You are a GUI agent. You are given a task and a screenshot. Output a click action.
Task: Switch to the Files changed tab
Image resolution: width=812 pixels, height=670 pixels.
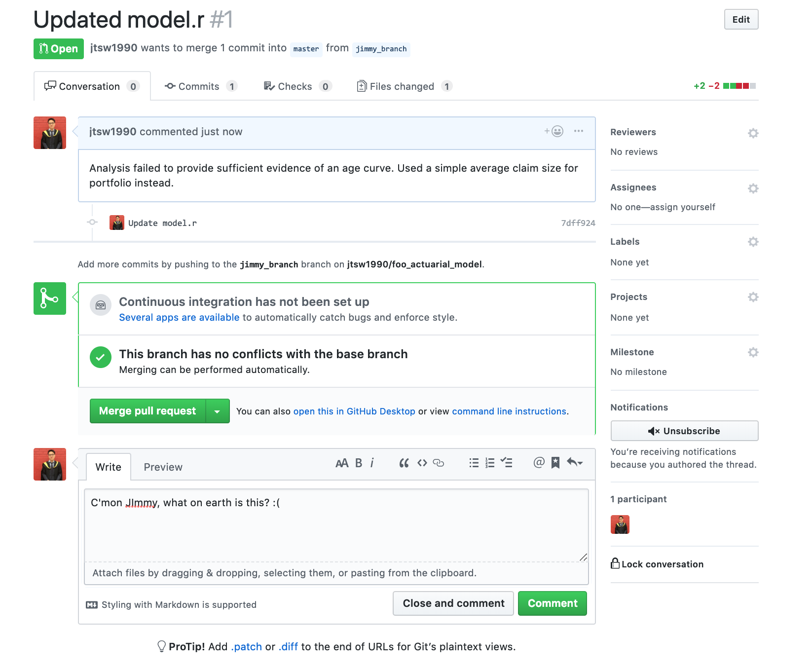pos(403,86)
